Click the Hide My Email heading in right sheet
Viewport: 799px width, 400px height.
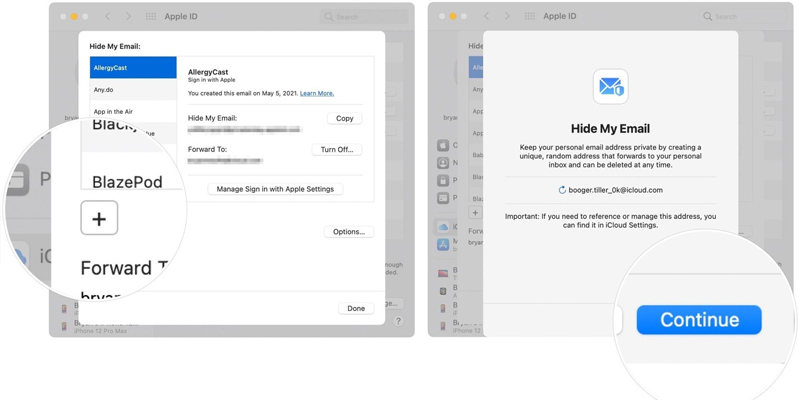pyautogui.click(x=610, y=128)
